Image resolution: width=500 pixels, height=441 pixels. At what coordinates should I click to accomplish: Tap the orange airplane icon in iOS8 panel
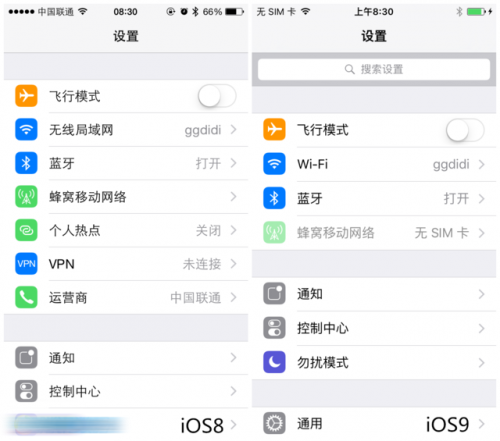(26, 96)
